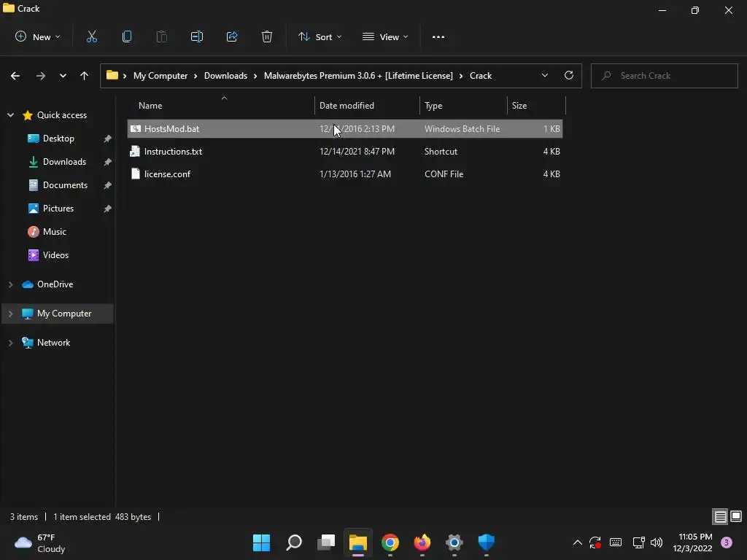Click the Cut scissors icon
The width and height of the screenshot is (747, 560).
91,36
